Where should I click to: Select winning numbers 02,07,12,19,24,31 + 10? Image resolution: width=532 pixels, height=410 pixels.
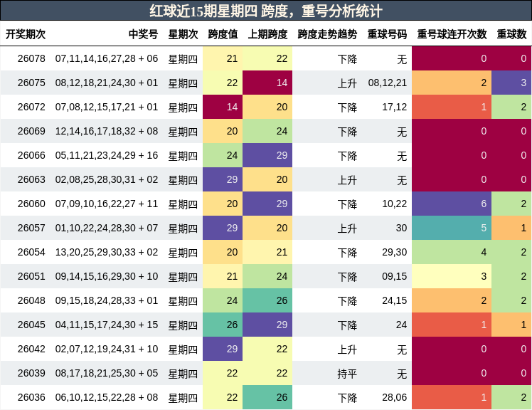coord(107,349)
